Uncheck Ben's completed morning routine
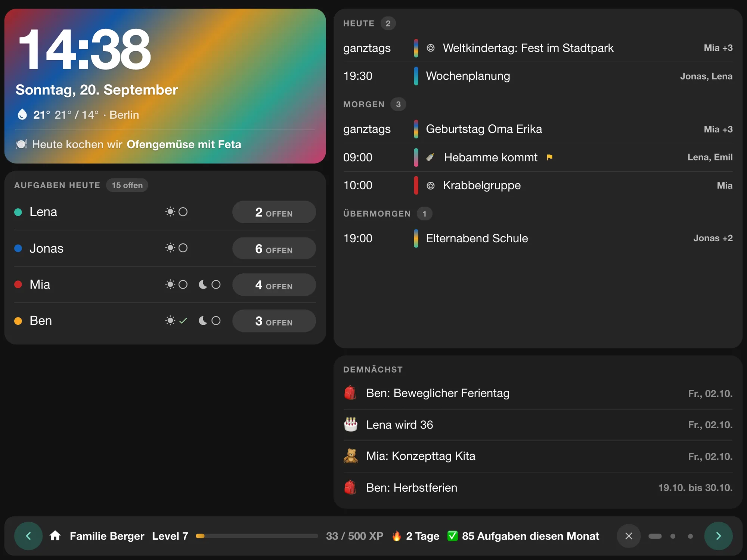Image resolution: width=747 pixels, height=560 pixels. [183, 321]
